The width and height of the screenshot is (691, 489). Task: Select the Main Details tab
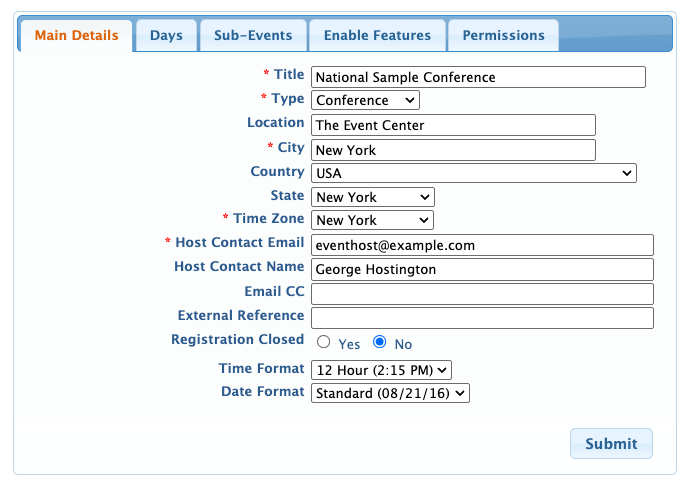[x=76, y=35]
